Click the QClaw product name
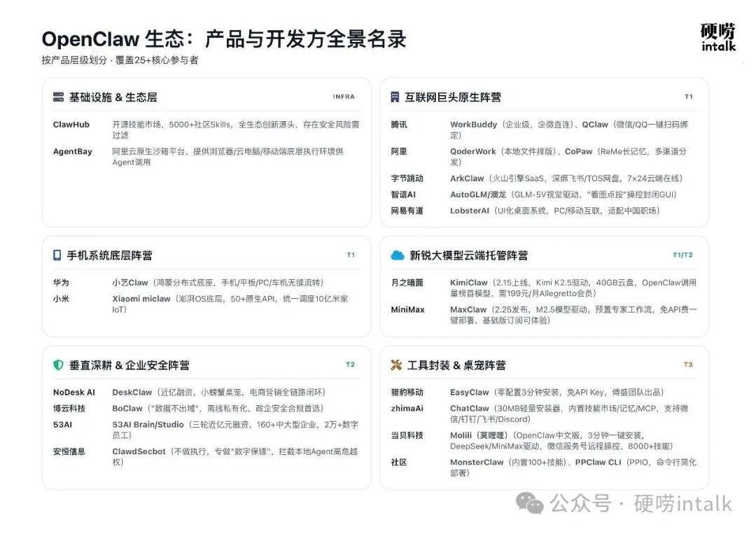Image resolution: width=756 pixels, height=534 pixels. pyautogui.click(x=595, y=125)
